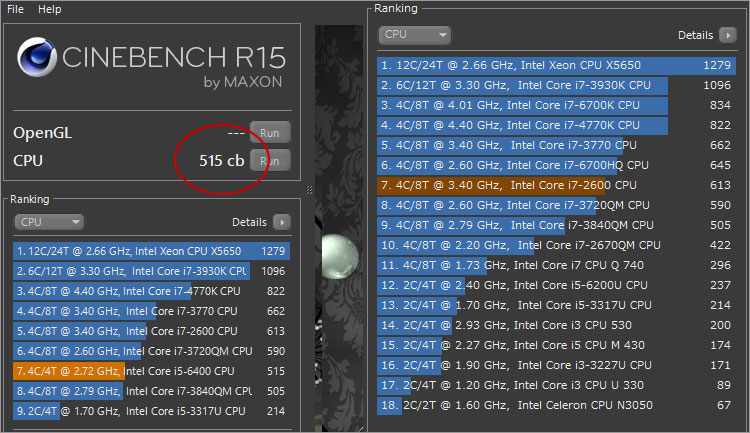Select left ranking row i7-2600 scoring 613

point(151,331)
